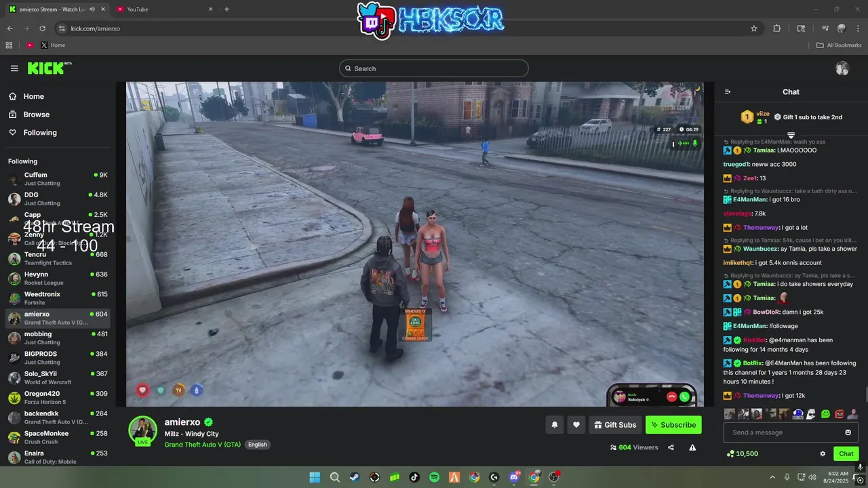Open mobbing's Just Chatting stream
The width and height of the screenshot is (868, 488).
58,338
